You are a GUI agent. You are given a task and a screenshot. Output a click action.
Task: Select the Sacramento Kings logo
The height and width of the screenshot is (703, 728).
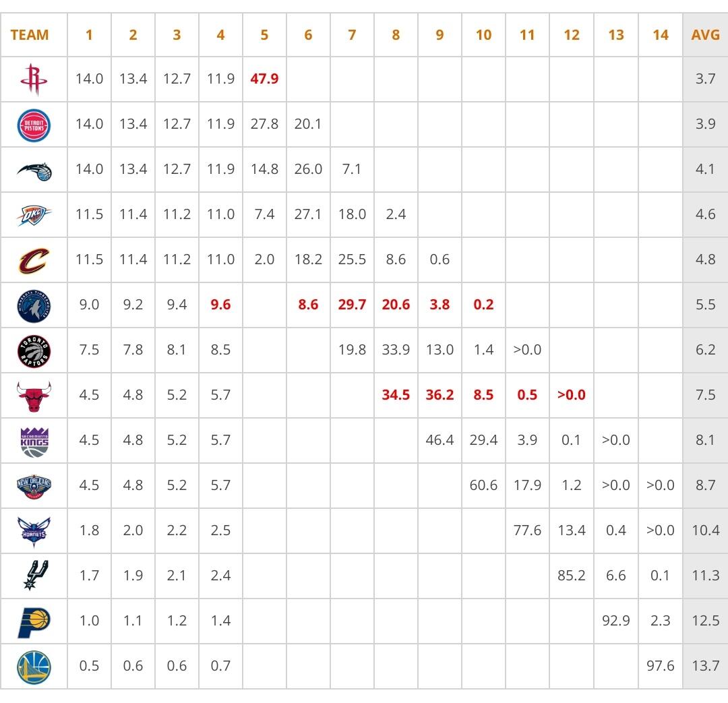34,441
